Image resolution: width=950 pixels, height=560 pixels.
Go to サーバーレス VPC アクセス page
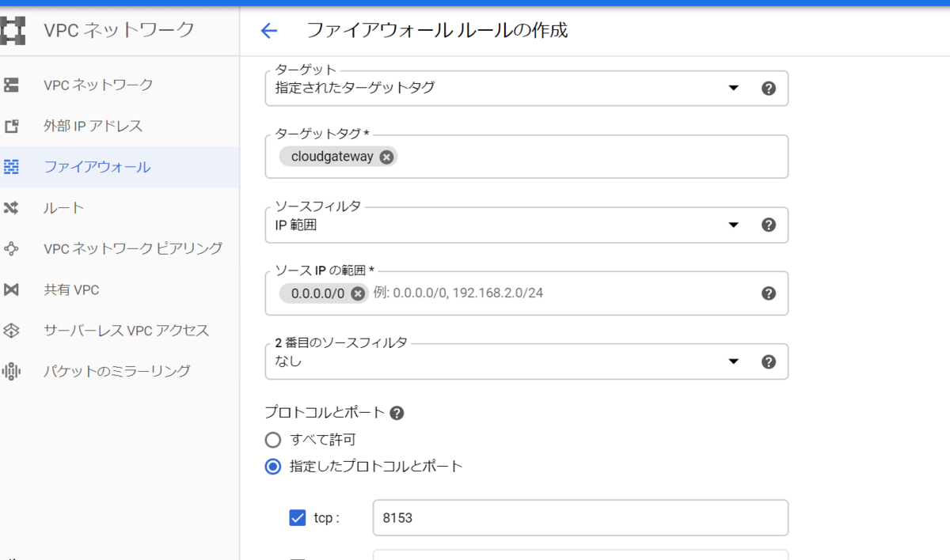[126, 331]
